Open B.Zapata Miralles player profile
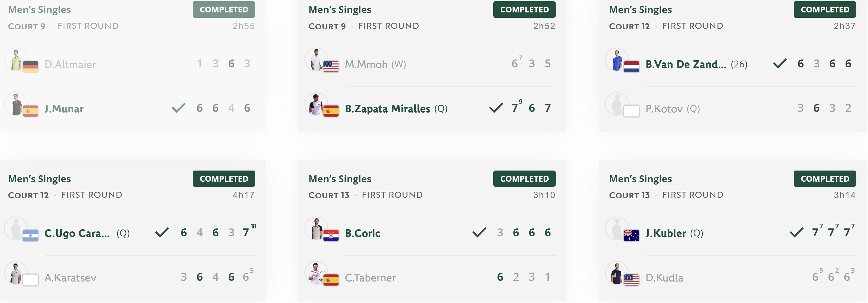Image resolution: width=868 pixels, height=303 pixels. (x=387, y=109)
